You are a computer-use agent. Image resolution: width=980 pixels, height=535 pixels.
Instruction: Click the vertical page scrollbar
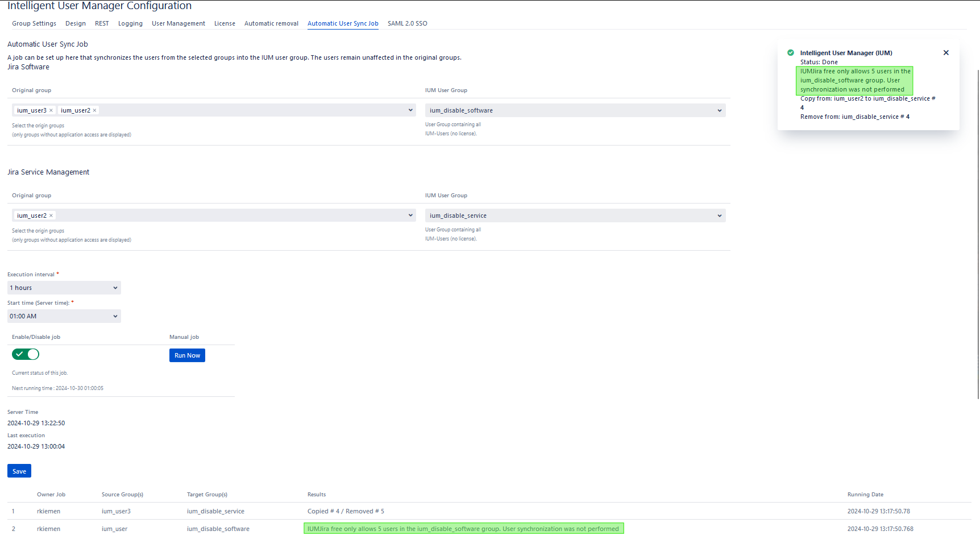tap(977, 227)
